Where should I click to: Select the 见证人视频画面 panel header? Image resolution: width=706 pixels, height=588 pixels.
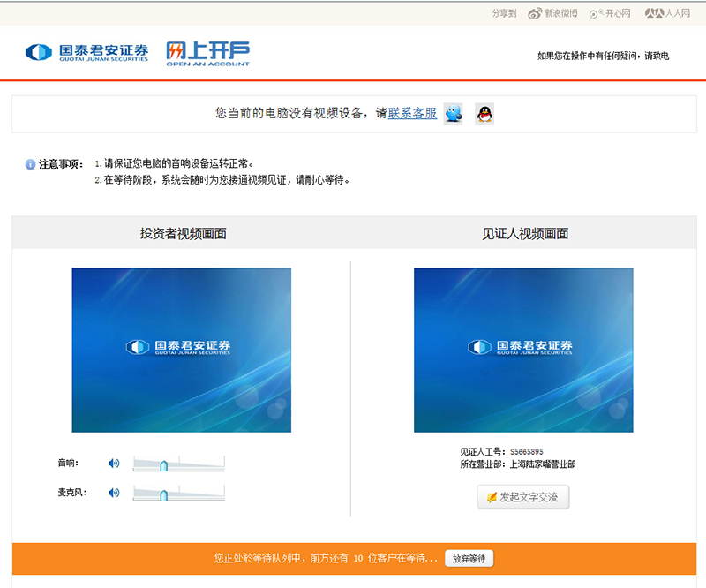524,234
